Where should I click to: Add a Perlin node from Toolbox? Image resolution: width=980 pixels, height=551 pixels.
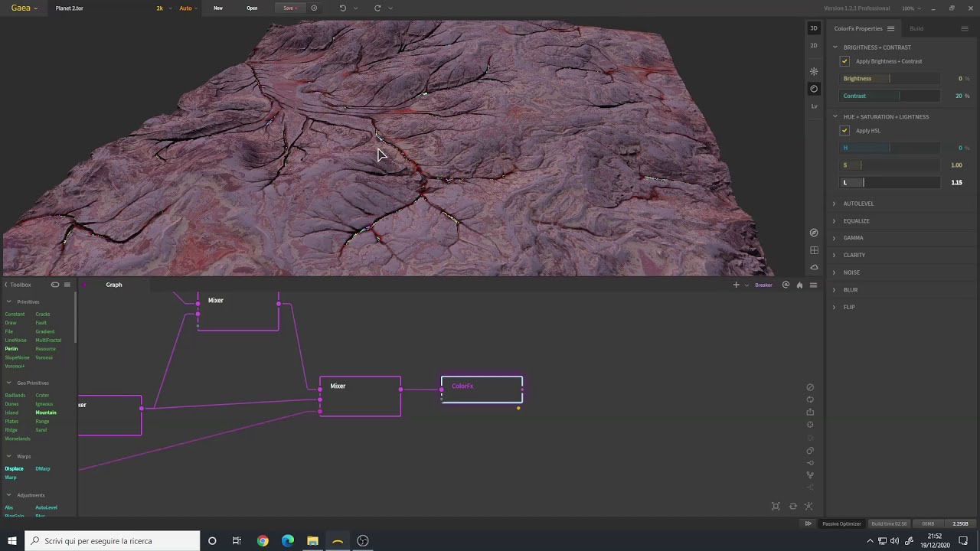coord(11,349)
